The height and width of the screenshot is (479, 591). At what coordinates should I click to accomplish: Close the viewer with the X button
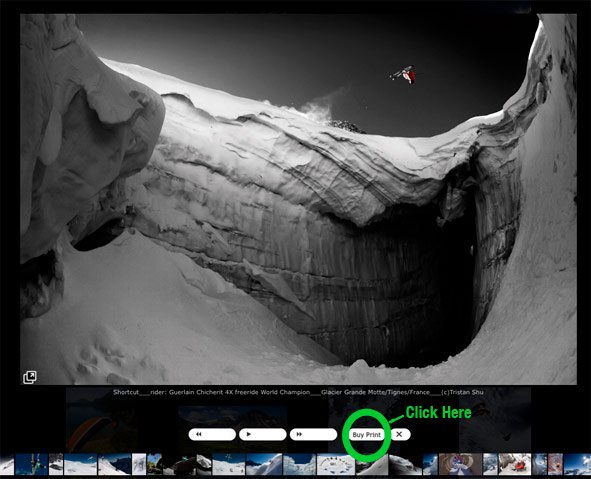pos(400,434)
